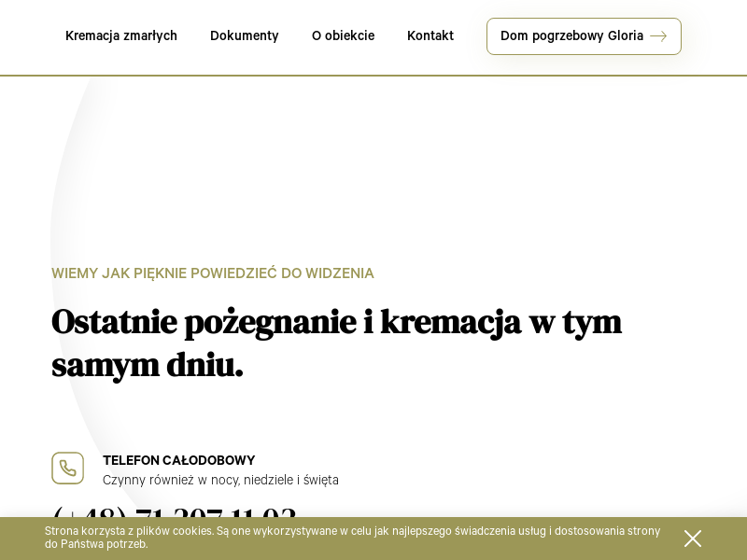Click 'Czynny również w nocy' subtitle
The height and width of the screenshot is (560, 747).
pyautogui.click(x=220, y=481)
